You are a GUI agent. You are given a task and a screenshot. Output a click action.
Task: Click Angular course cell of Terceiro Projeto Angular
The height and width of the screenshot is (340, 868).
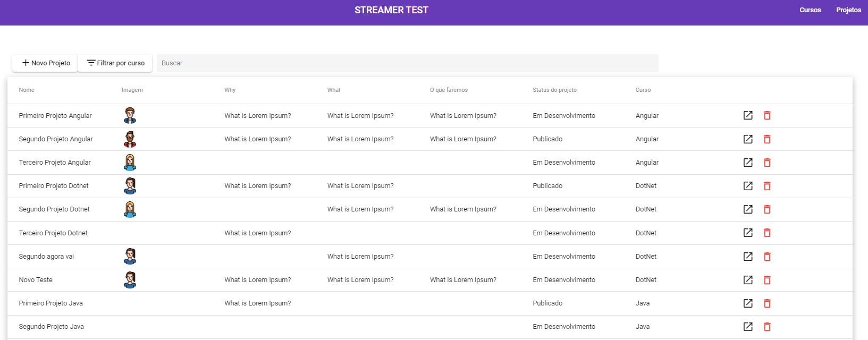coord(647,162)
